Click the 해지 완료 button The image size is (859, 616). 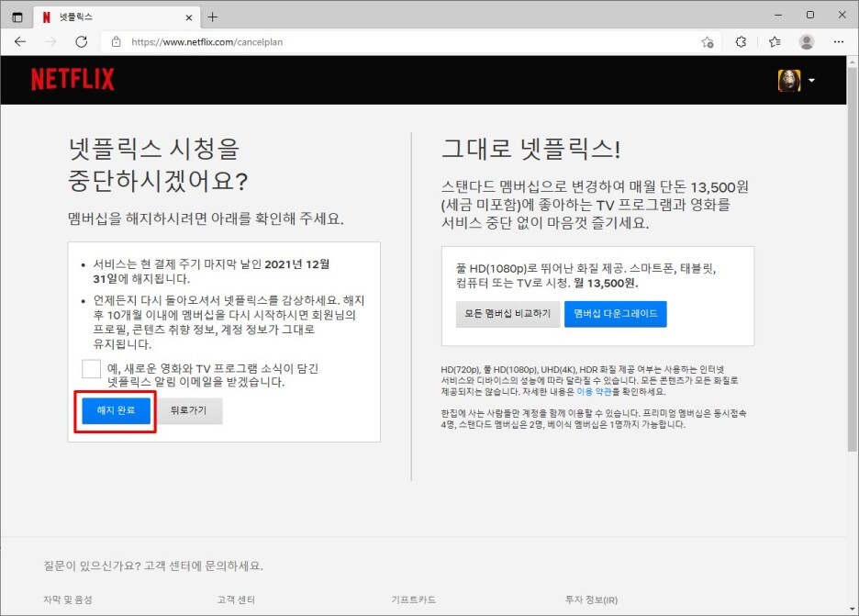pos(116,410)
